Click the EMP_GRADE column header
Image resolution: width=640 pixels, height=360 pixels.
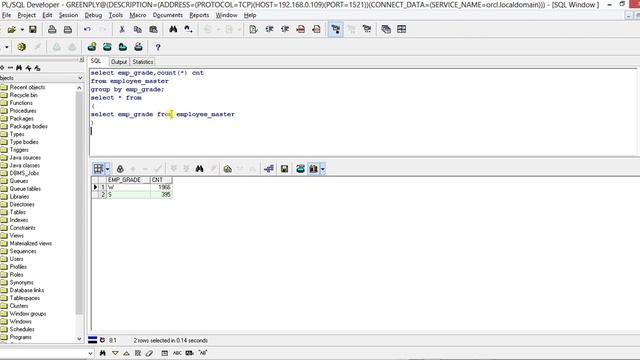(x=128, y=180)
